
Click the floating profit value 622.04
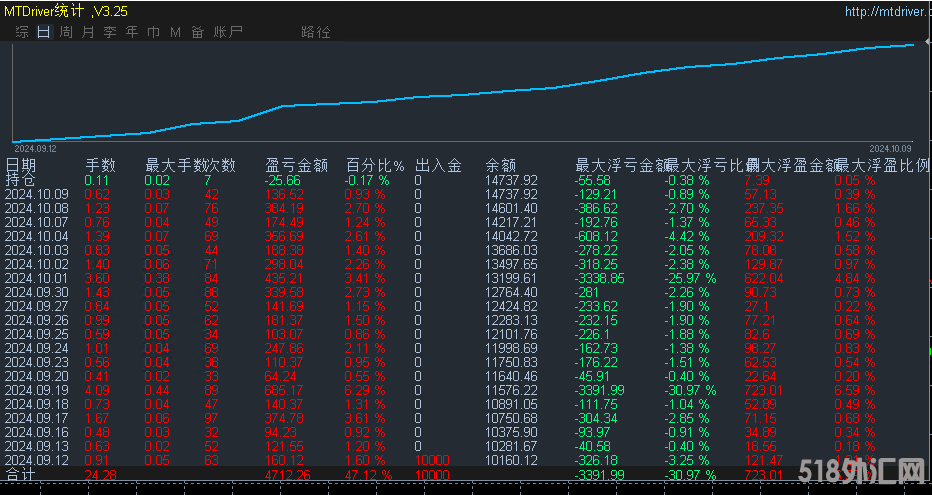pyautogui.click(x=764, y=278)
